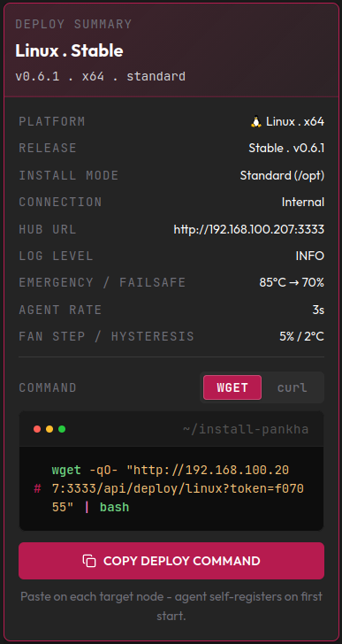Click the FAN STEP / HYSTERESIS row label

point(107,337)
